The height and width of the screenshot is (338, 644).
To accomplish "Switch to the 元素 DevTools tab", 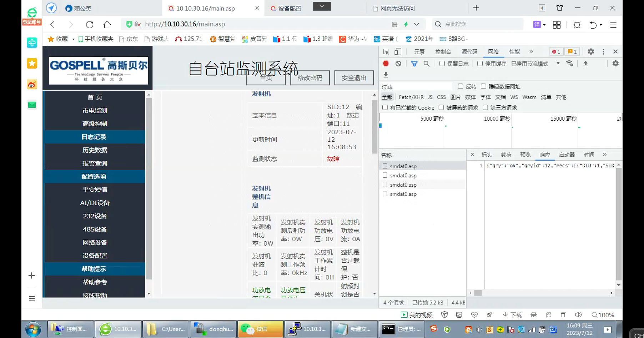I will click(419, 52).
